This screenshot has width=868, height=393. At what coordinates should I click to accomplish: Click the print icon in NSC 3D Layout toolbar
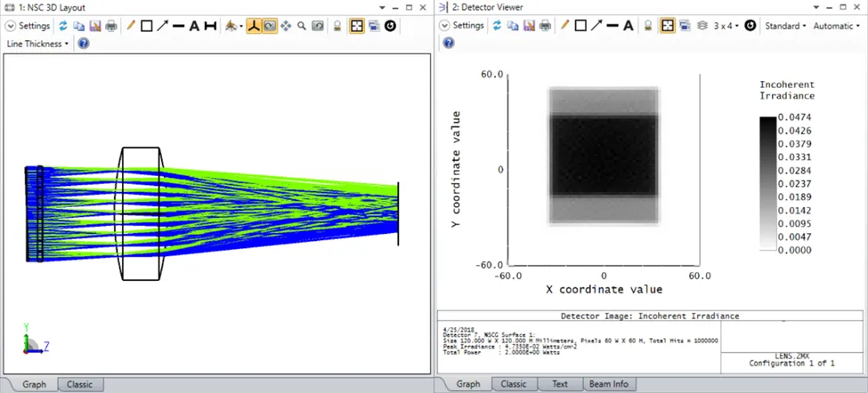(x=110, y=26)
